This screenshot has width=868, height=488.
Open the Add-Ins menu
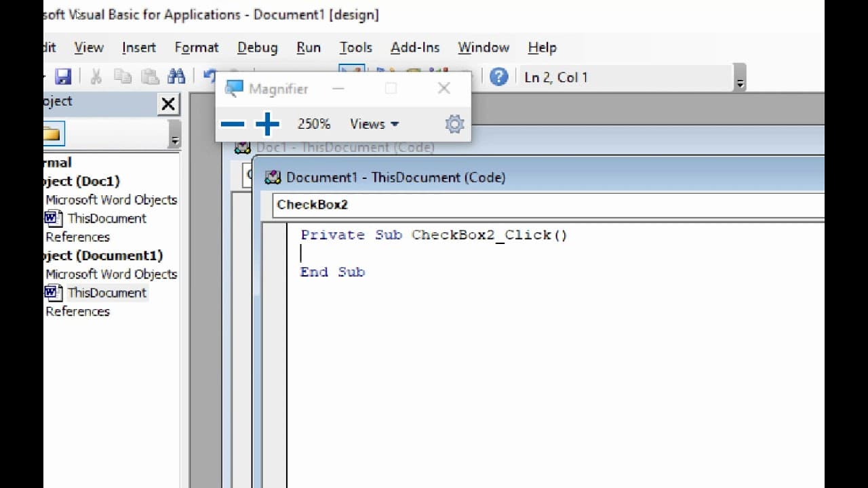pos(415,47)
